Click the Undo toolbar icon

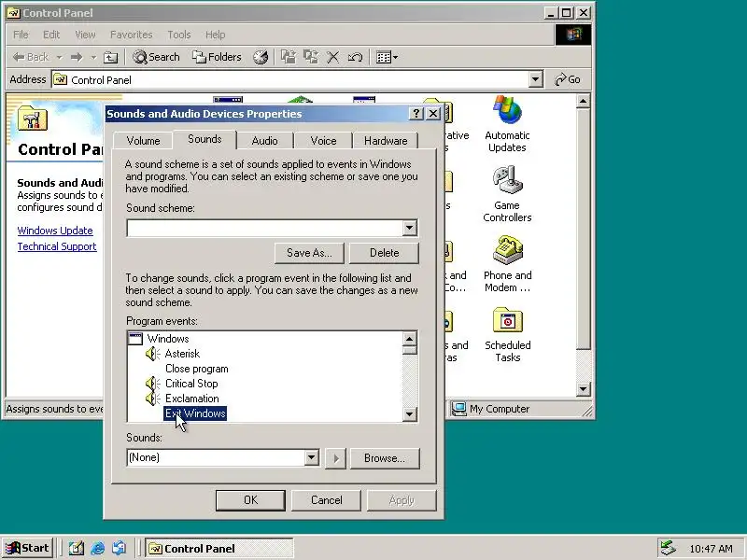click(355, 57)
